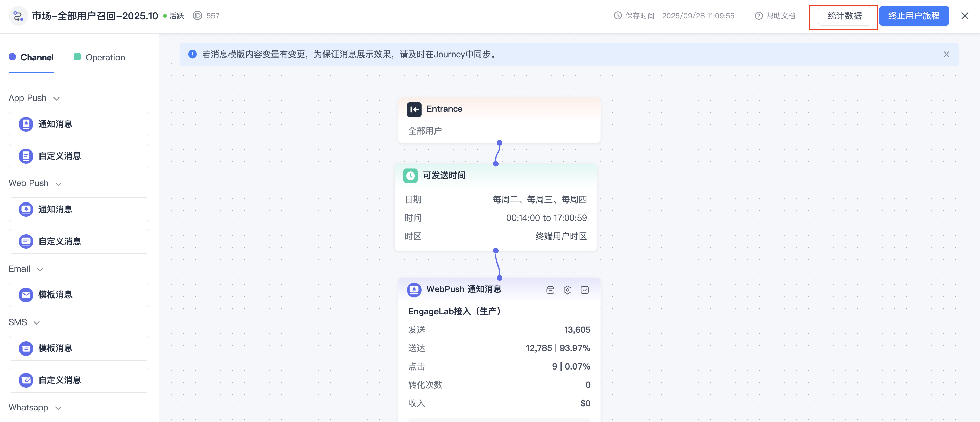Dismiss the blue info banner

(x=946, y=54)
